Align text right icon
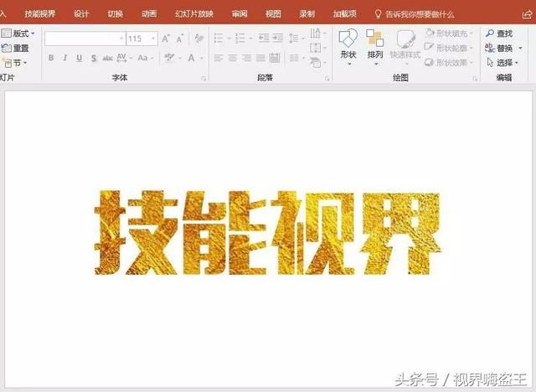 [x=246, y=58]
